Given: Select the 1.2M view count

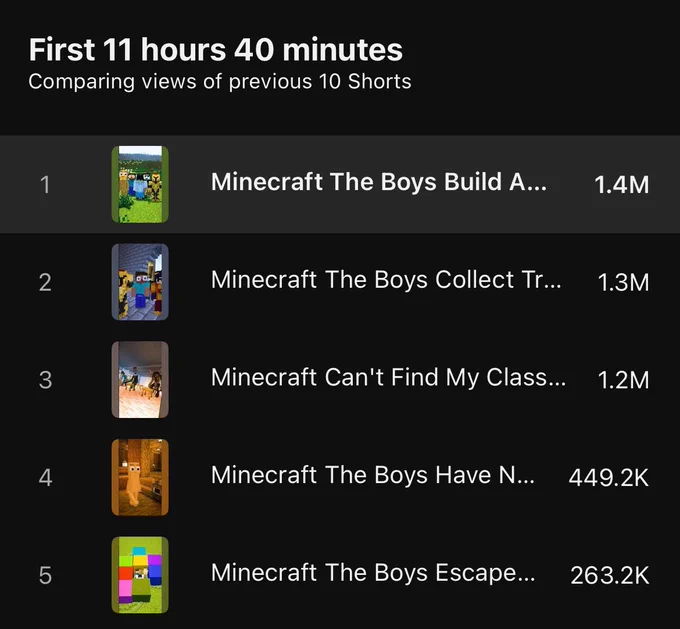Looking at the screenshot, I should (623, 380).
